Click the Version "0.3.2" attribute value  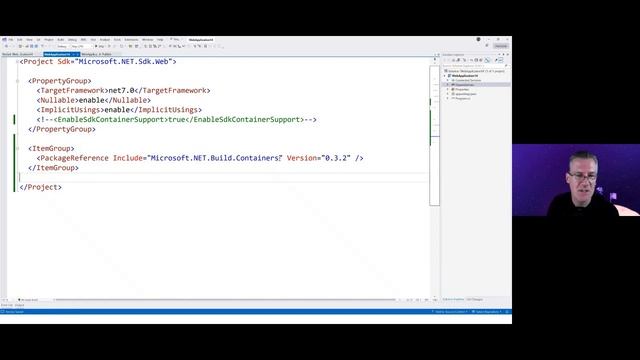(336, 158)
